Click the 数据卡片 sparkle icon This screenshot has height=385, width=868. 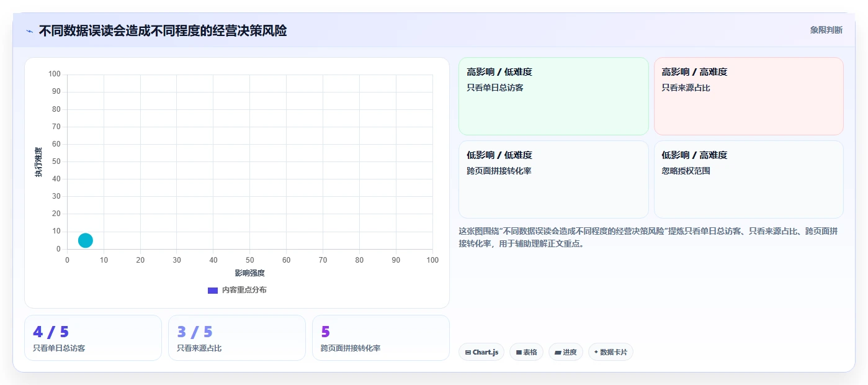596,352
